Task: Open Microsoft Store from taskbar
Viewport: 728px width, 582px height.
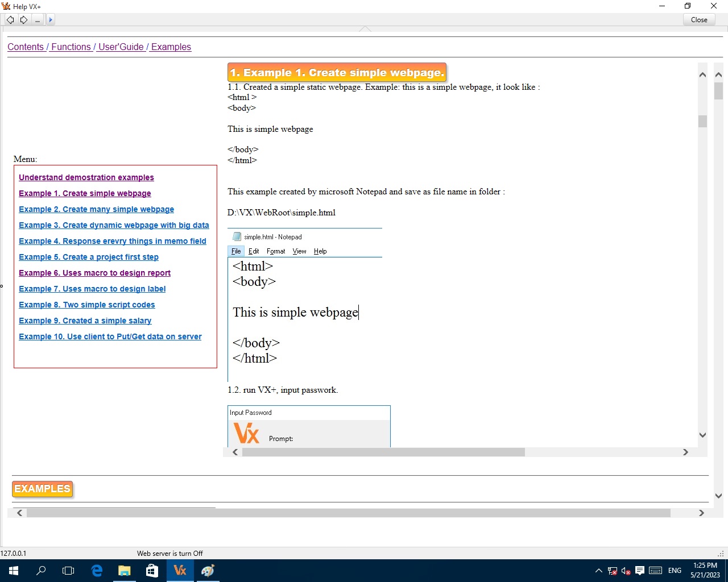Action: tap(152, 571)
